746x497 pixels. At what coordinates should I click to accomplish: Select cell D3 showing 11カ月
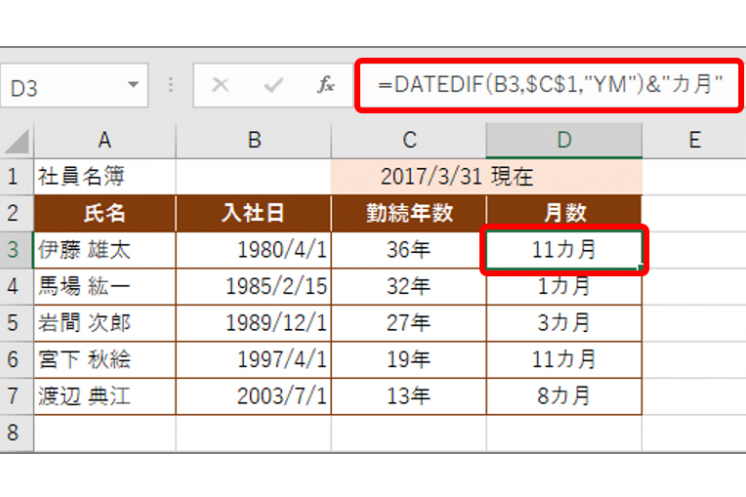564,250
